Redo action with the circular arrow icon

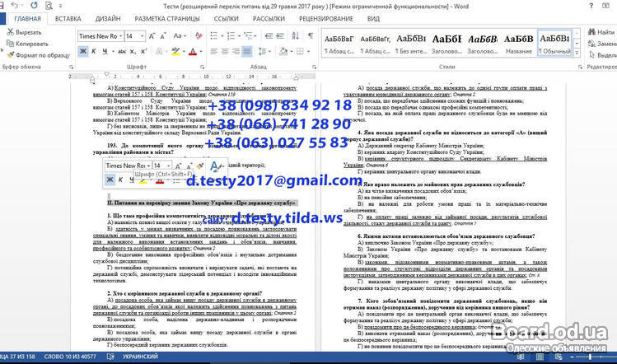(x=35, y=6)
